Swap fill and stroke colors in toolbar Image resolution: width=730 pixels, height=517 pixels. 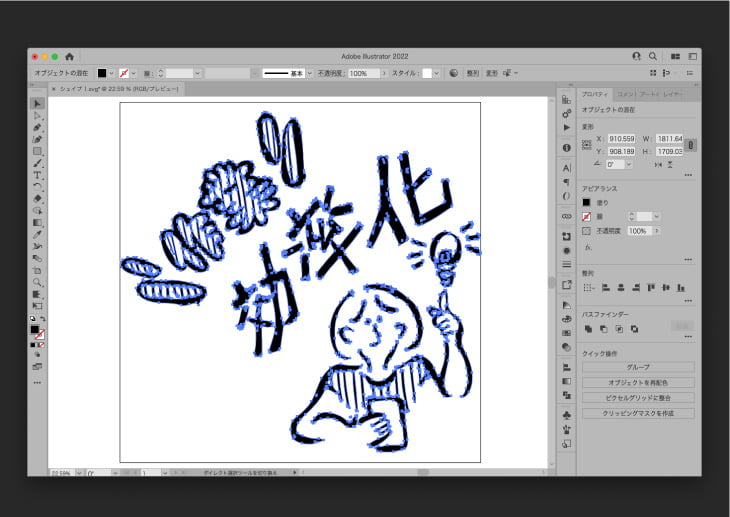[x=43, y=319]
